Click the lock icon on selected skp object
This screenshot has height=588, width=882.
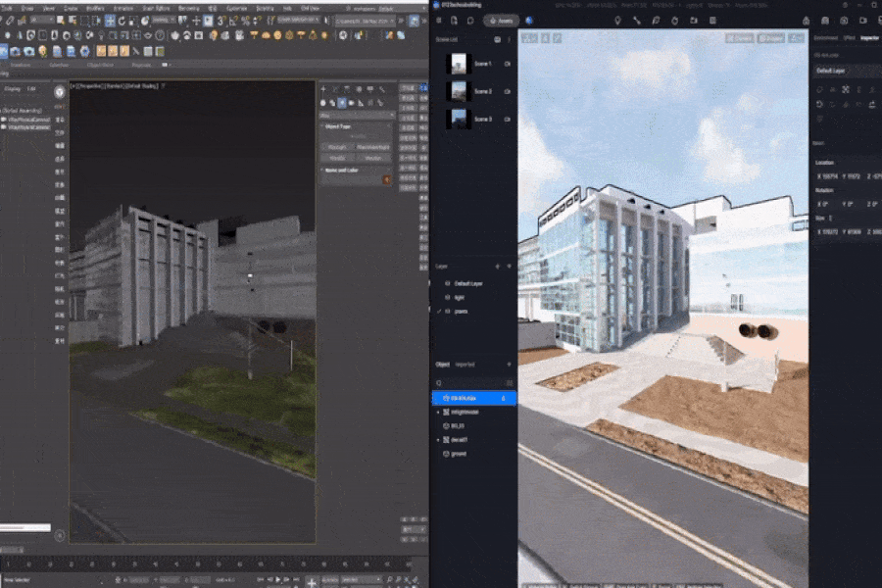(x=504, y=399)
